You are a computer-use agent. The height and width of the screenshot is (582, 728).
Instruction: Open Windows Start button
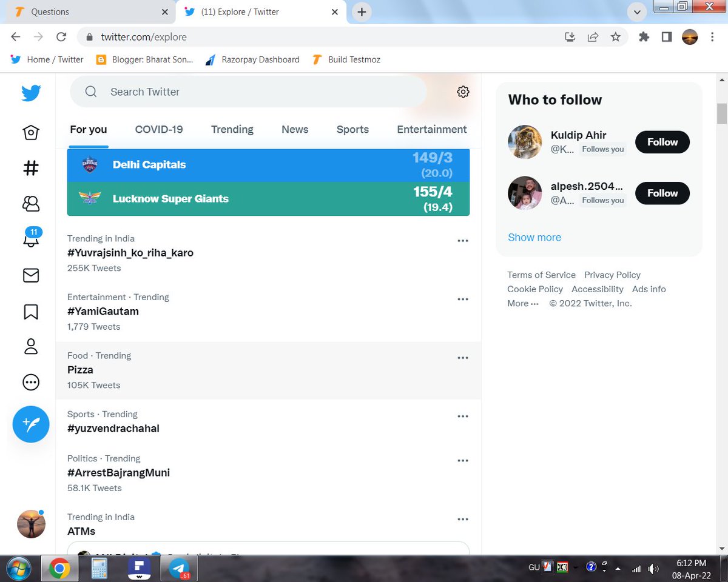pyautogui.click(x=19, y=569)
